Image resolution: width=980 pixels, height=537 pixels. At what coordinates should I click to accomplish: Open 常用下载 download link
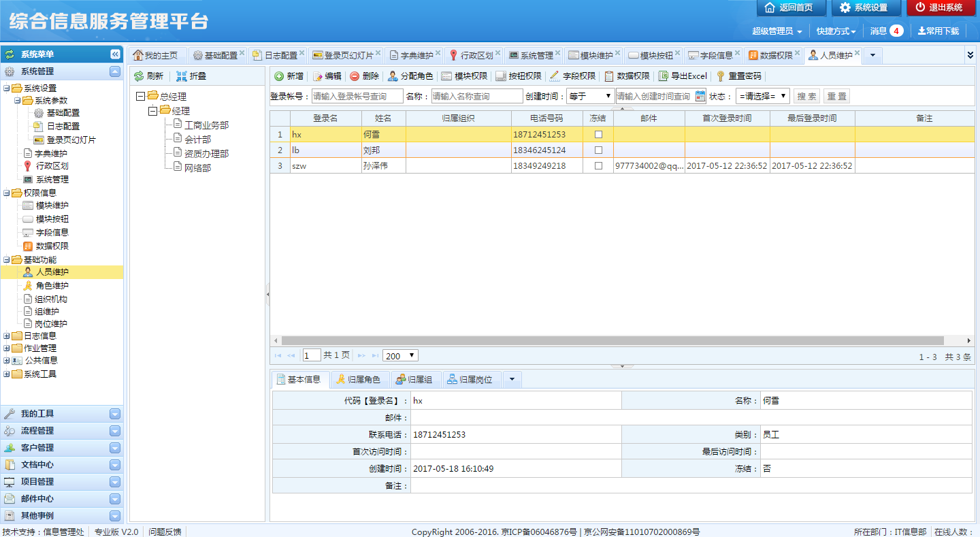coord(938,31)
